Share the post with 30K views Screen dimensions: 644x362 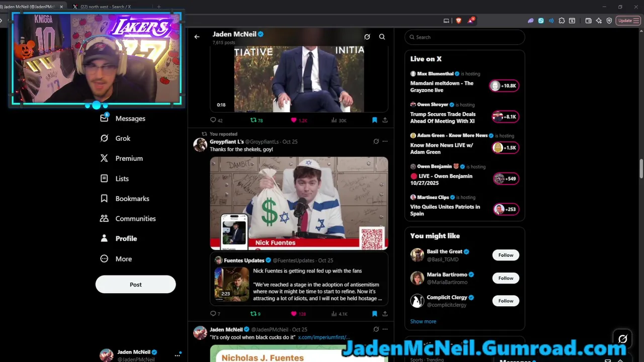pos(385,120)
